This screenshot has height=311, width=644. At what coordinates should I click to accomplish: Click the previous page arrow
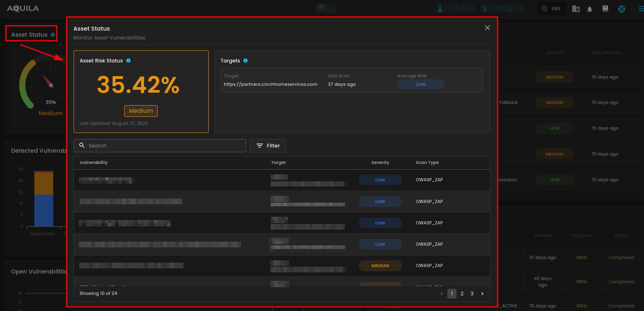[442, 294]
